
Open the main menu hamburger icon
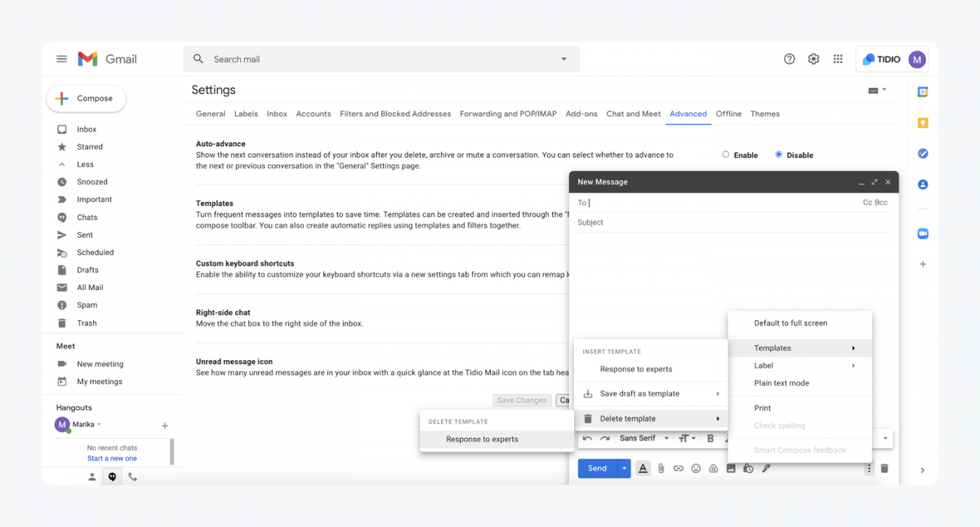pos(61,59)
